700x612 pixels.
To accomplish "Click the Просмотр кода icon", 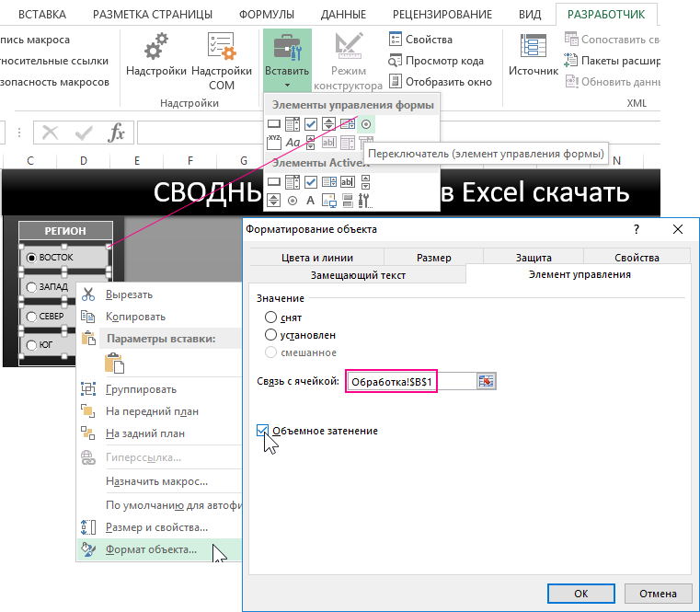I will [x=396, y=61].
